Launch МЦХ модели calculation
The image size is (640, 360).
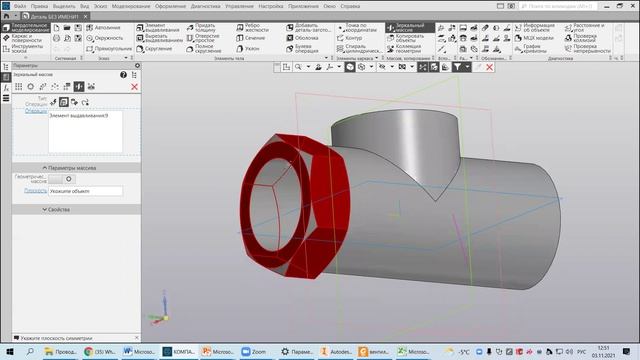click(534, 38)
